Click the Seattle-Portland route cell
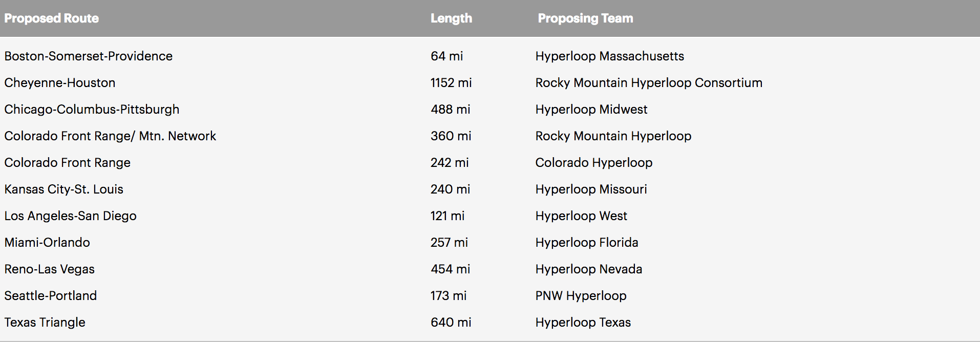The height and width of the screenshot is (342, 980). tap(50, 295)
